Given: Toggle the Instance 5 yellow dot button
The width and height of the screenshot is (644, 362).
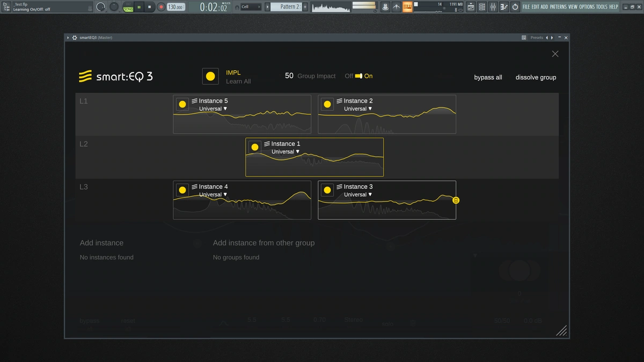Looking at the screenshot, I should (x=182, y=104).
